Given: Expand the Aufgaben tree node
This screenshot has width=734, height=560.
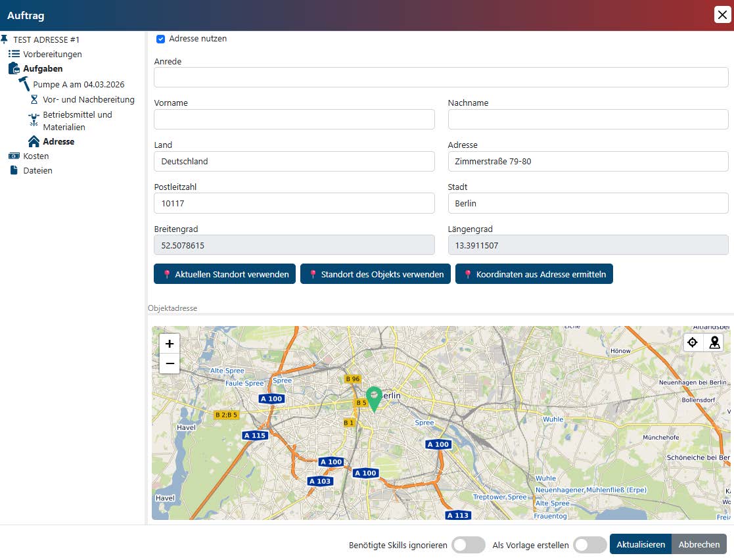Looking at the screenshot, I should click(43, 68).
